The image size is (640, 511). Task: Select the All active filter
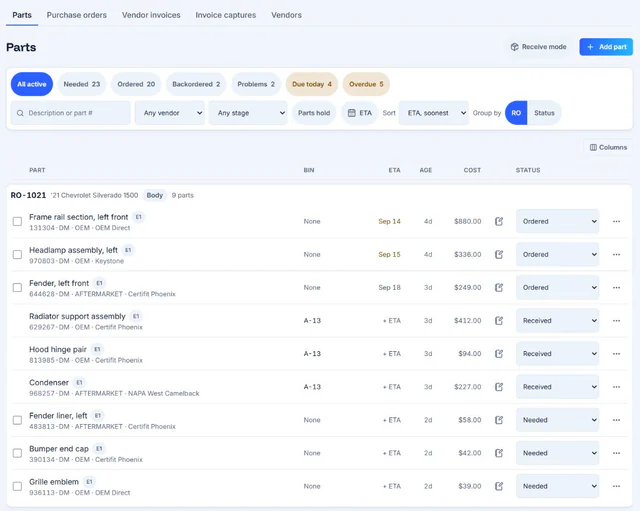(32, 84)
